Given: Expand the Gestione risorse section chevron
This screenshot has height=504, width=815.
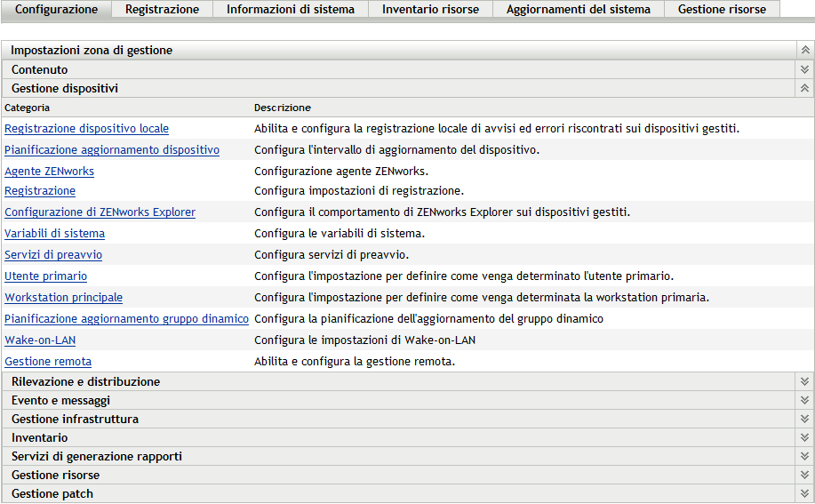Looking at the screenshot, I should click(x=804, y=475).
